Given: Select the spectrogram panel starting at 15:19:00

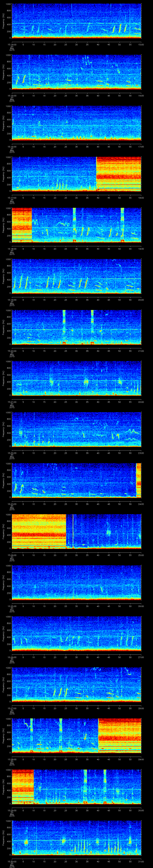Looking at the screenshot, I should click(x=76, y=276).
